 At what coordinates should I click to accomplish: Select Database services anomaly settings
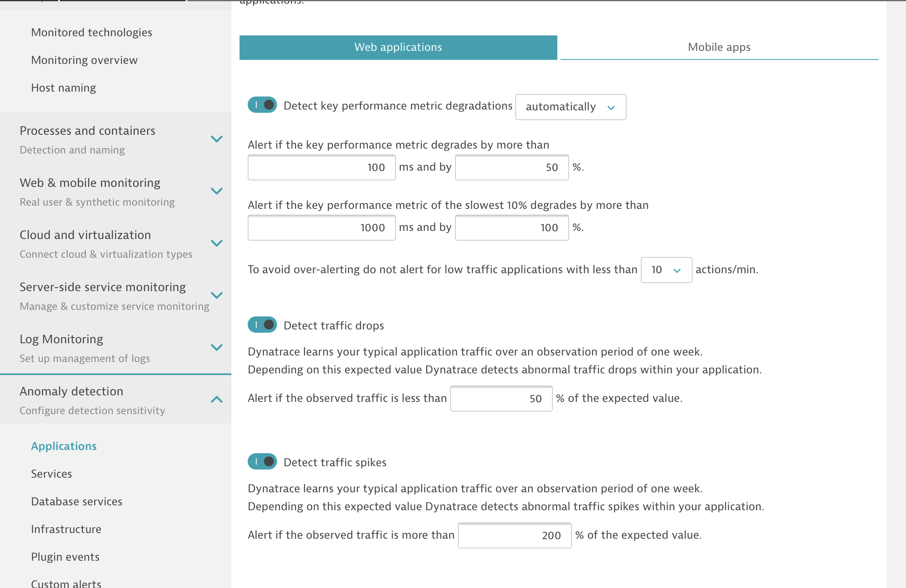77,501
